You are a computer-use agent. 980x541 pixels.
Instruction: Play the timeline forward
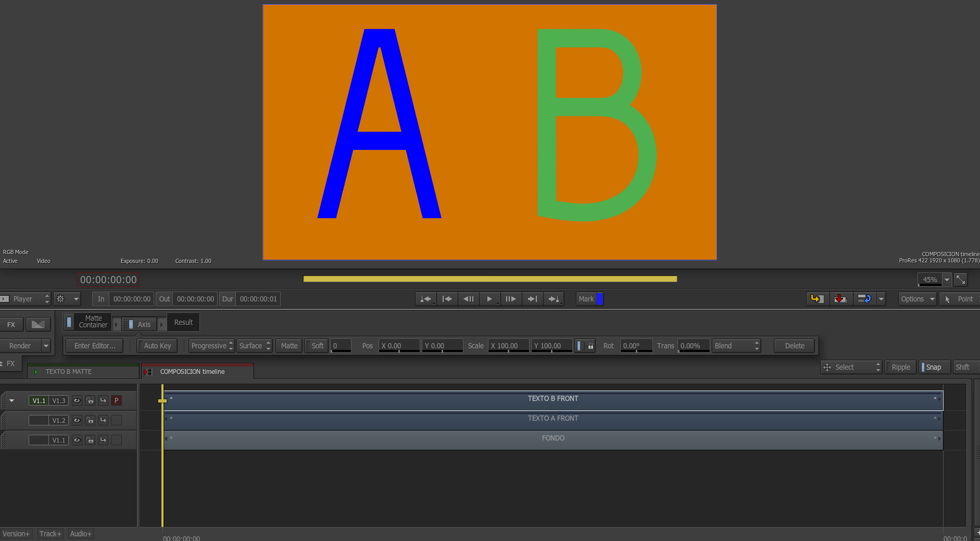489,299
